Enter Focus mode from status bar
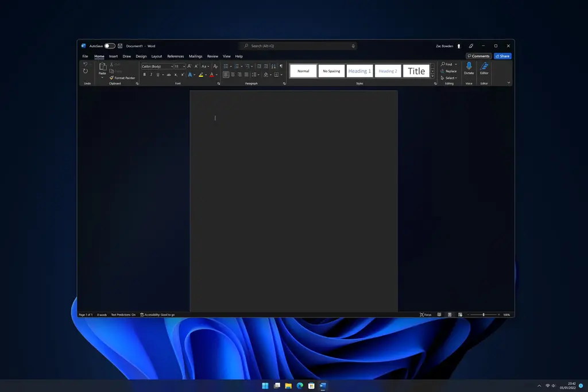The height and width of the screenshot is (392, 588). point(425,315)
